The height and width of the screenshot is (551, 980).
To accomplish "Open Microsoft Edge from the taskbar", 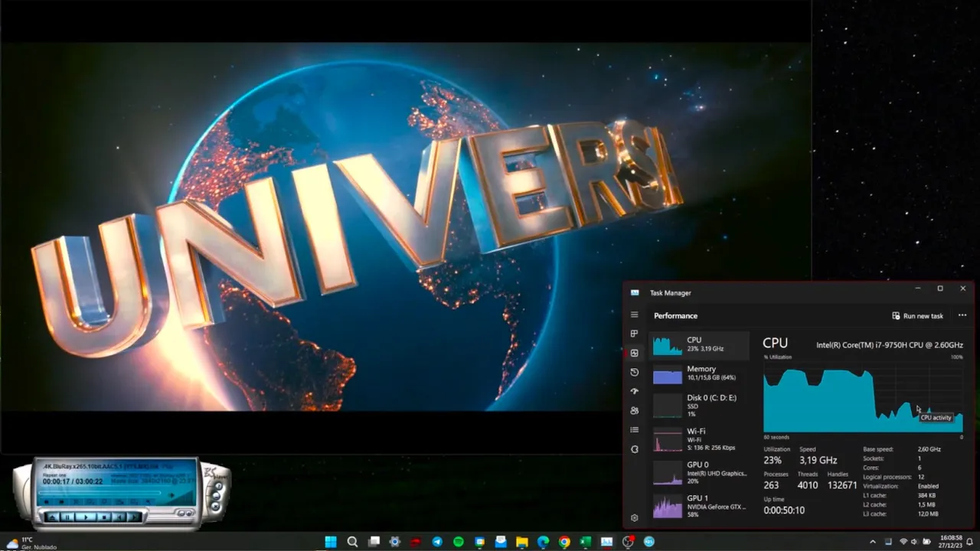I will click(543, 542).
